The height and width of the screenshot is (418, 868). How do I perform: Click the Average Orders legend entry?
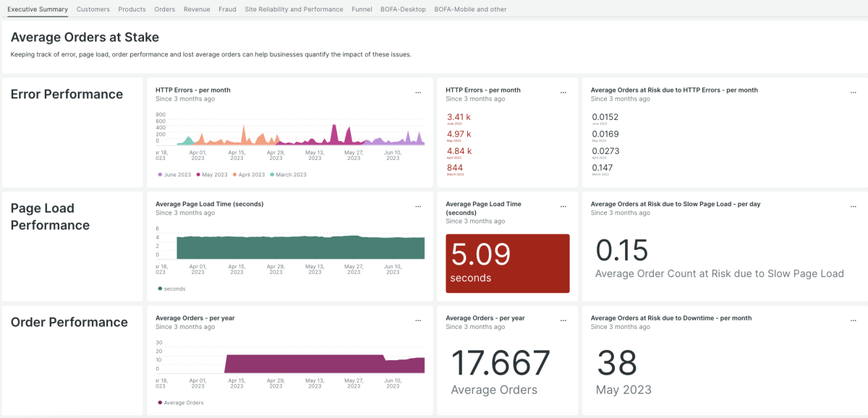coord(183,403)
